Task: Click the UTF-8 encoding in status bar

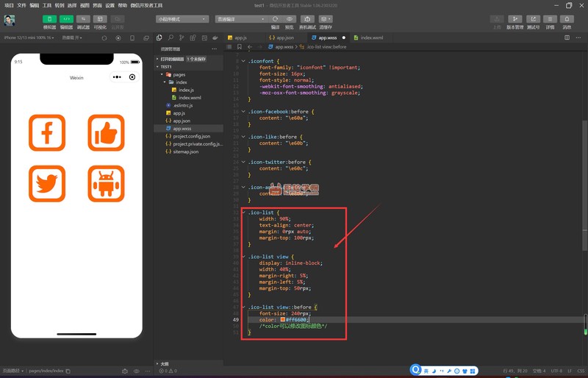Action: (x=556, y=371)
